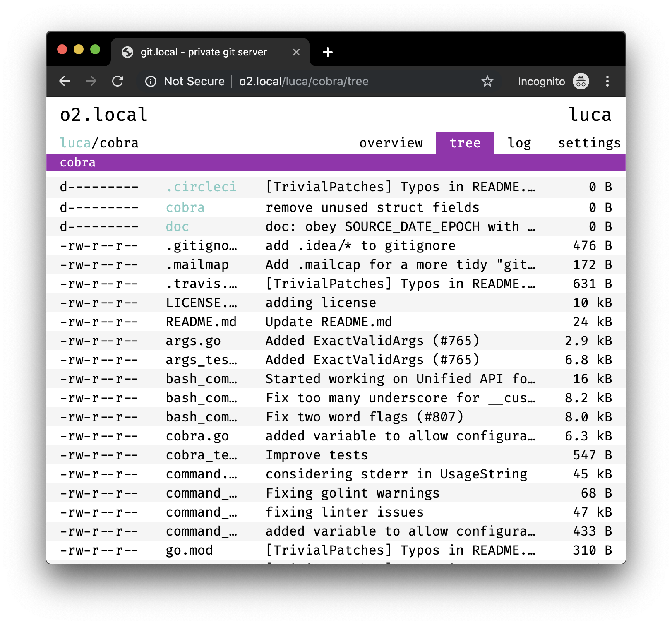Click the 310 B size of go.mod
Screen dimensions: 672x625
pyautogui.click(x=593, y=550)
